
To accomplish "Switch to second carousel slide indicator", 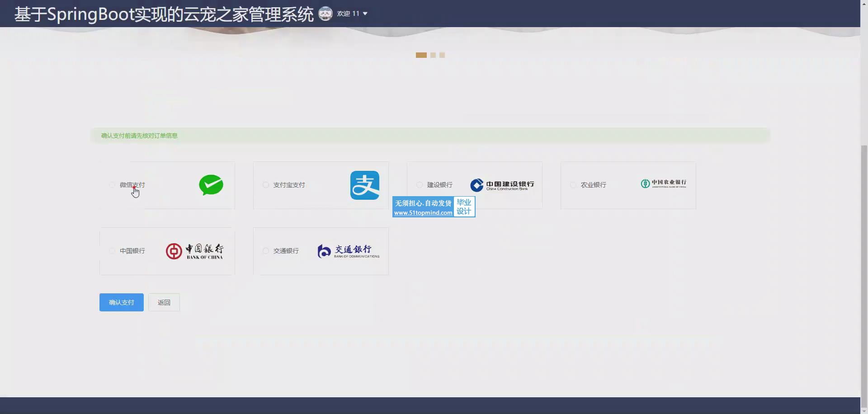I will 433,55.
